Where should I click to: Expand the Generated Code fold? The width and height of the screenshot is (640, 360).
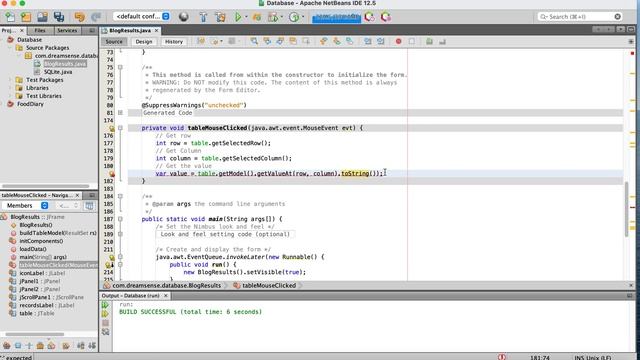tap(120, 113)
